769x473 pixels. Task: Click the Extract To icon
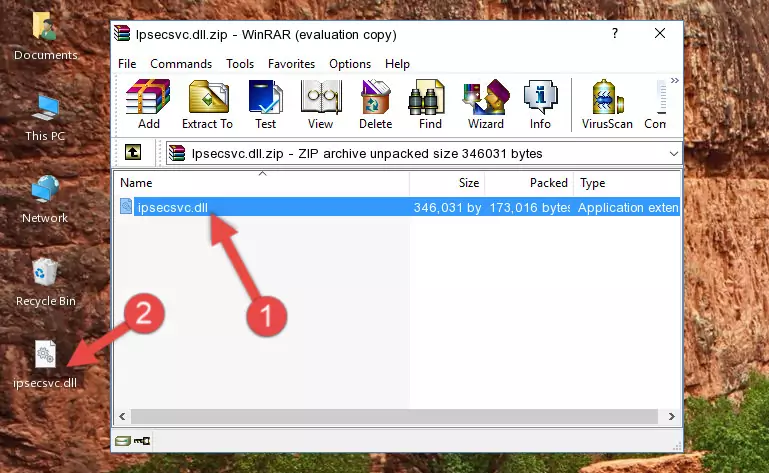(207, 105)
